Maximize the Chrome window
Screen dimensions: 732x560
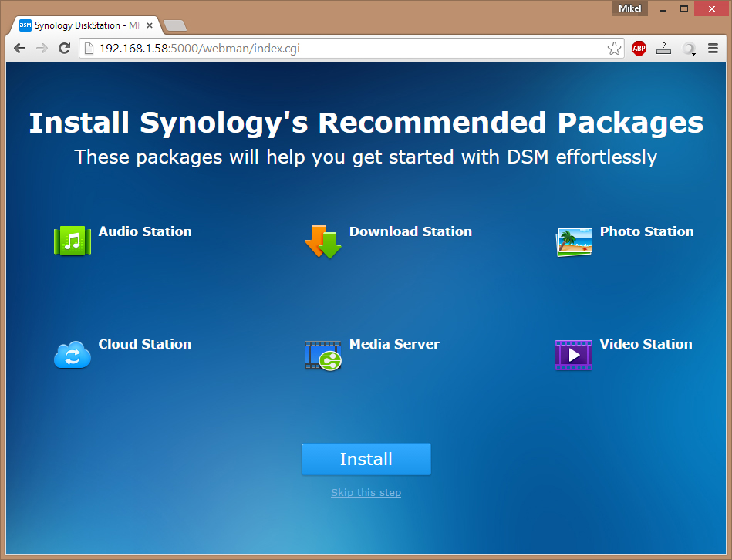point(684,8)
